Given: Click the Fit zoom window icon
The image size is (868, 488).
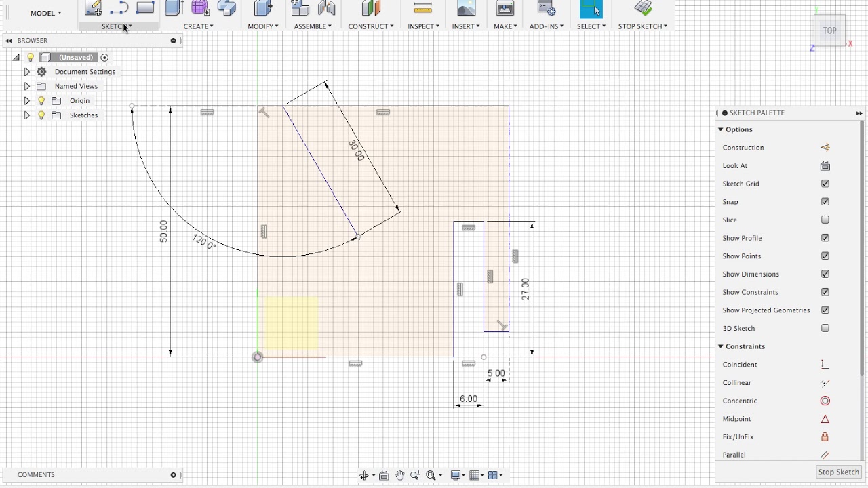Looking at the screenshot, I should point(431,475).
